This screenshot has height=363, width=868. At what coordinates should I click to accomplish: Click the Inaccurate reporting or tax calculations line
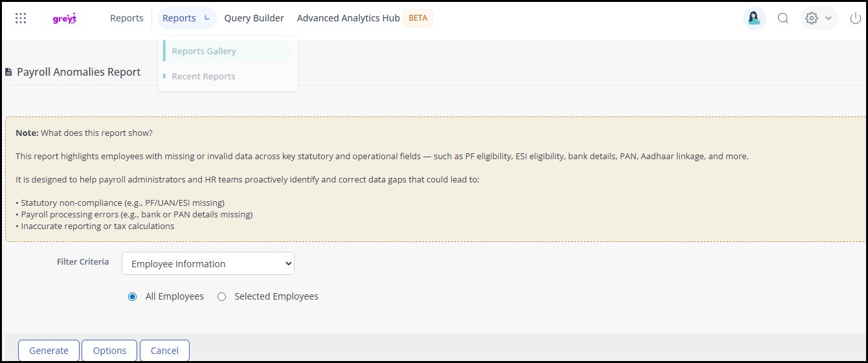[95, 226]
